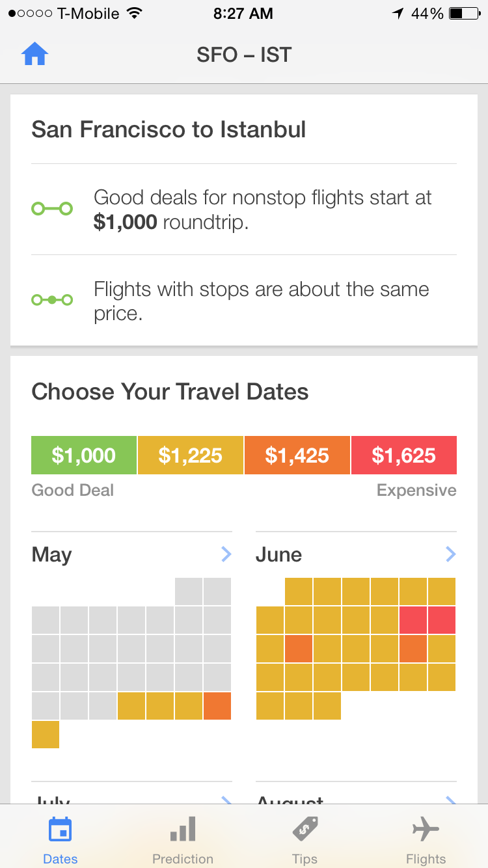Open the Dates tab calendar icon
488x868 pixels.
[60, 830]
